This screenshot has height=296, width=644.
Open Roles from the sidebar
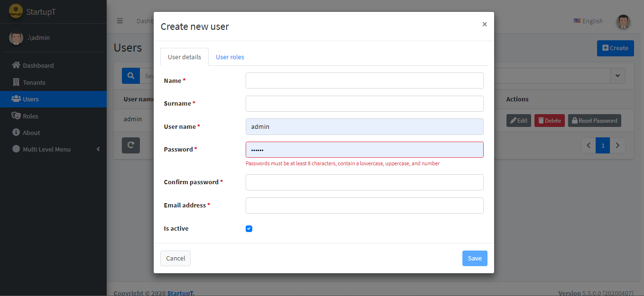(x=30, y=116)
